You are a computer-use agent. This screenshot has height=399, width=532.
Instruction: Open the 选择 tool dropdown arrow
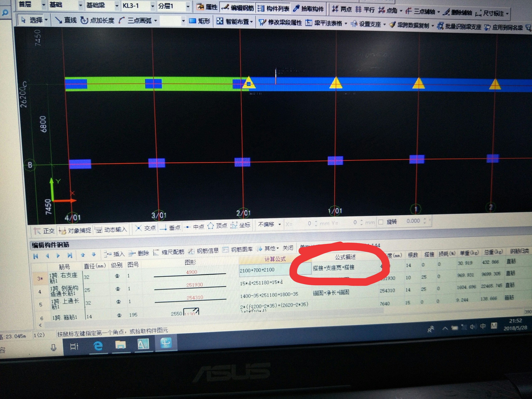(46, 20)
